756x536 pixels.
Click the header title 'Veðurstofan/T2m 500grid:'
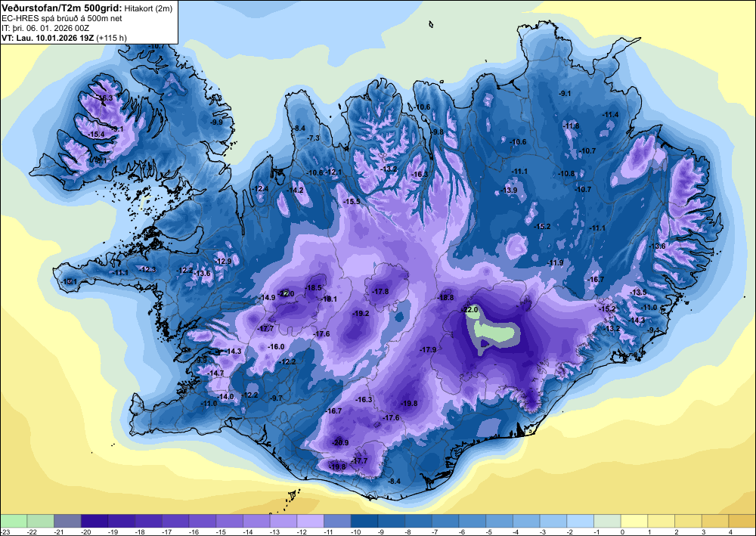[62, 8]
